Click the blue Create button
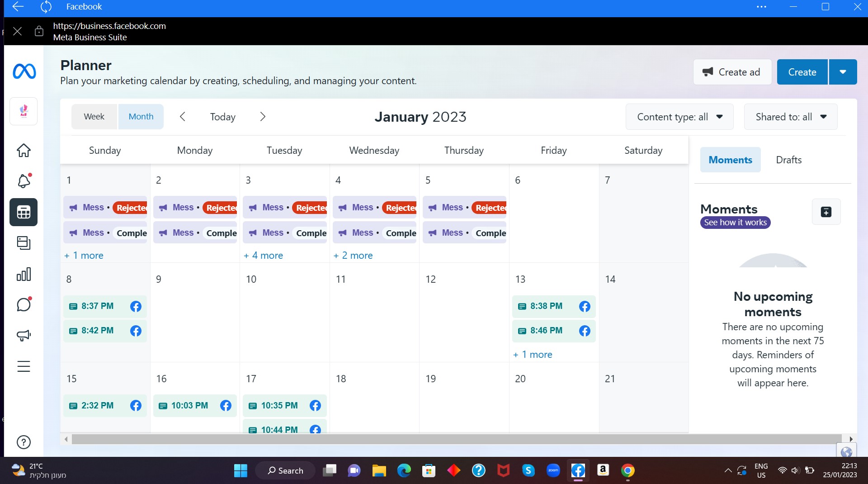Viewport: 868px width, 484px height. tap(802, 72)
